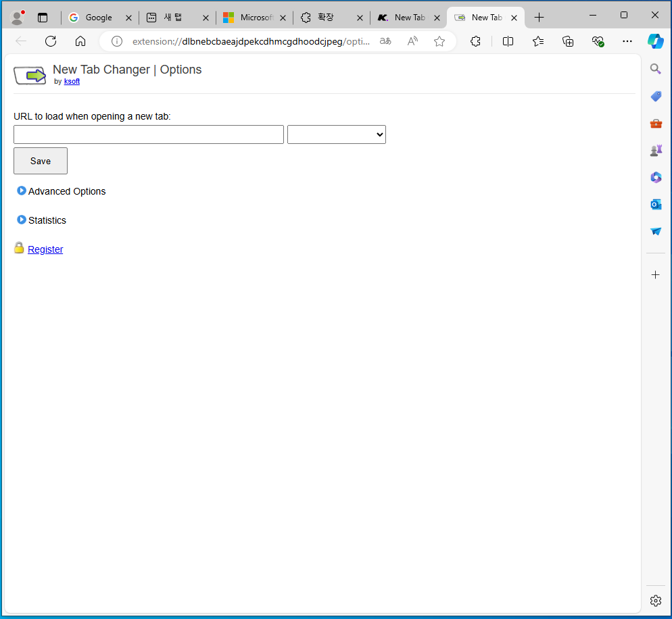This screenshot has width=672, height=619.
Task: Open sidebar Microsoft 365 icon
Action: point(656,177)
